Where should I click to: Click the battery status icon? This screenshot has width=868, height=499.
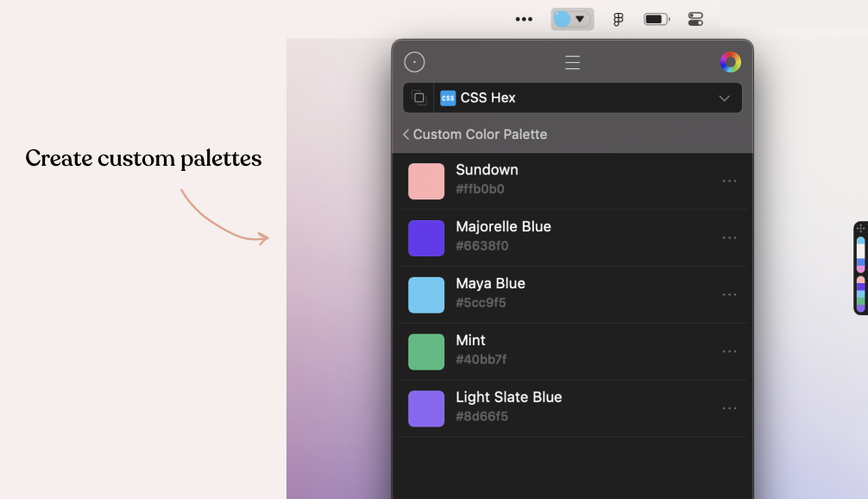tap(656, 18)
